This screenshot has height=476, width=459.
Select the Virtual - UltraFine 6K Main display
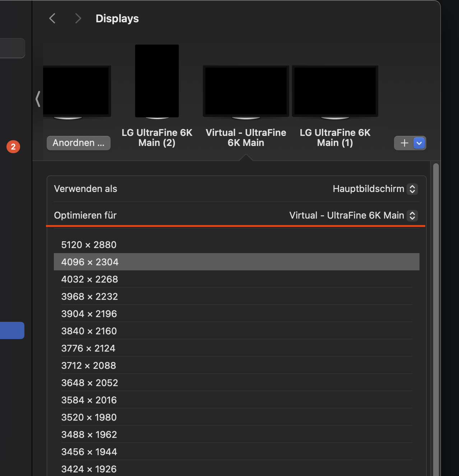pos(246,91)
